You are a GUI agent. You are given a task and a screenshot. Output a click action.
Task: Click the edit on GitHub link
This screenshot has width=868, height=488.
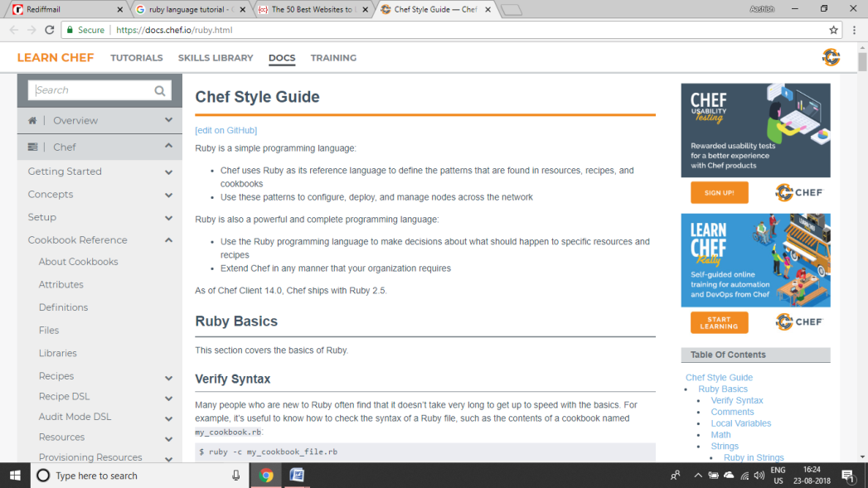click(225, 130)
